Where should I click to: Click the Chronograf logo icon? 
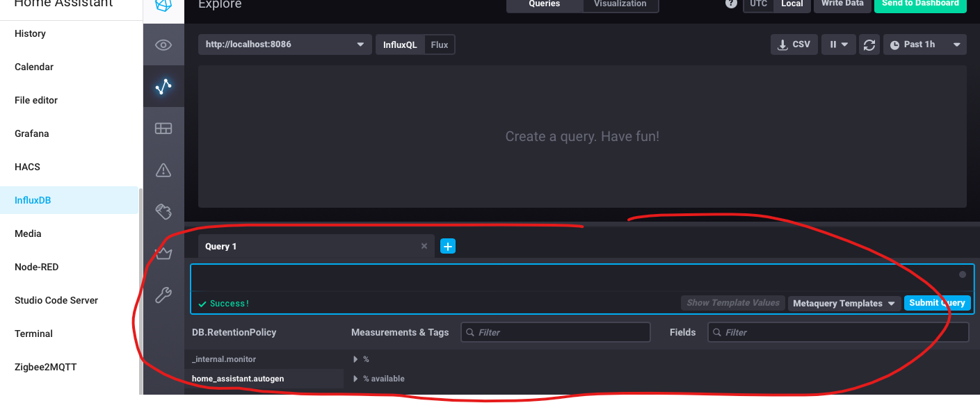163,5
